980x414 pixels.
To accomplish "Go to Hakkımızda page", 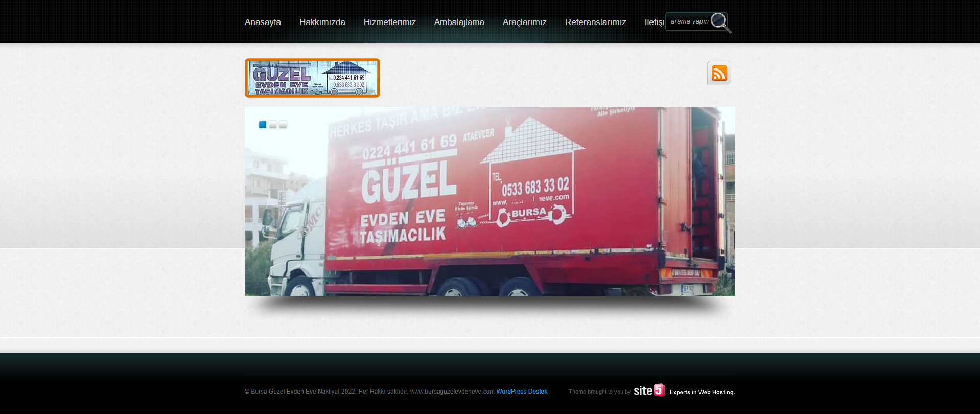I will pyautogui.click(x=322, y=22).
